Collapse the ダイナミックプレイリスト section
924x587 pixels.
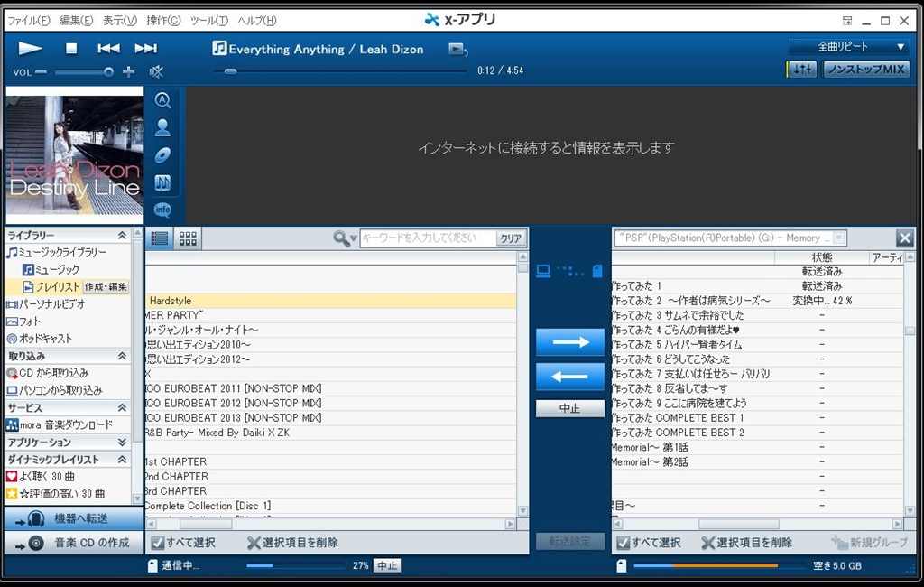click(122, 460)
